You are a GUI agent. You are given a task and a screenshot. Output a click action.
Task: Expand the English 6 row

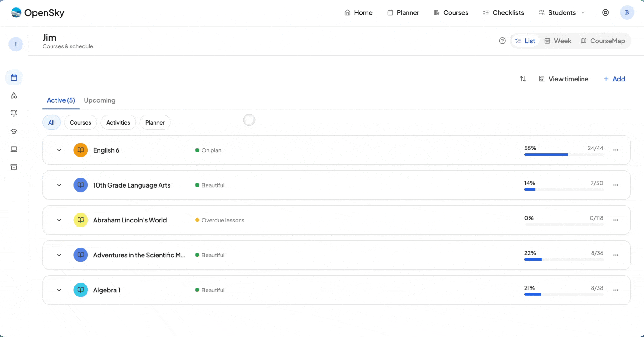click(59, 150)
